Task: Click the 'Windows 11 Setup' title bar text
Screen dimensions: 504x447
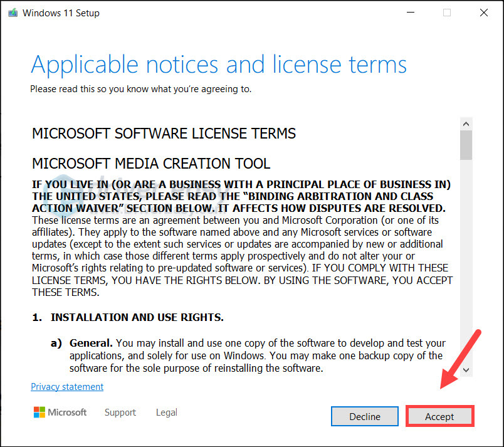Action: 61,13
